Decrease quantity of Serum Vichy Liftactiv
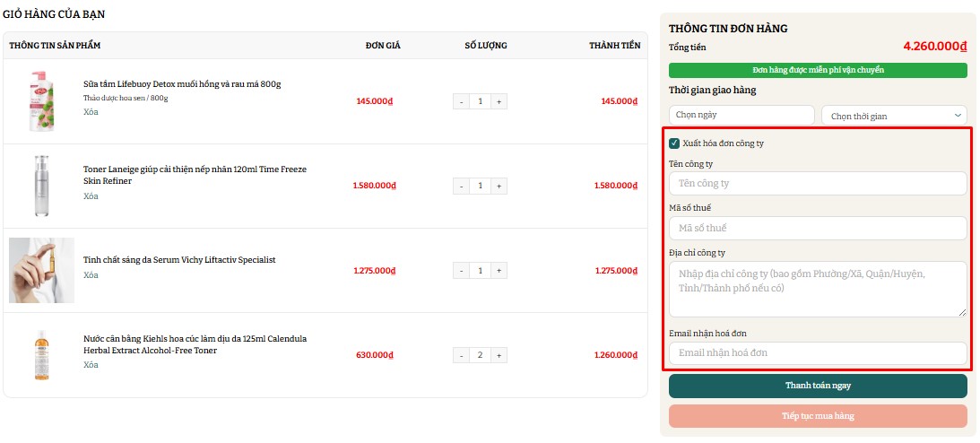This screenshot has height=443, width=980. pyautogui.click(x=462, y=270)
